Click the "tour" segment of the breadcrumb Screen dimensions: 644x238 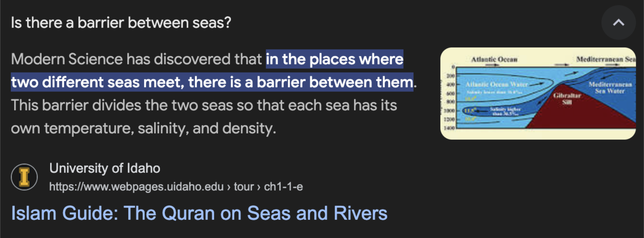tap(244, 187)
